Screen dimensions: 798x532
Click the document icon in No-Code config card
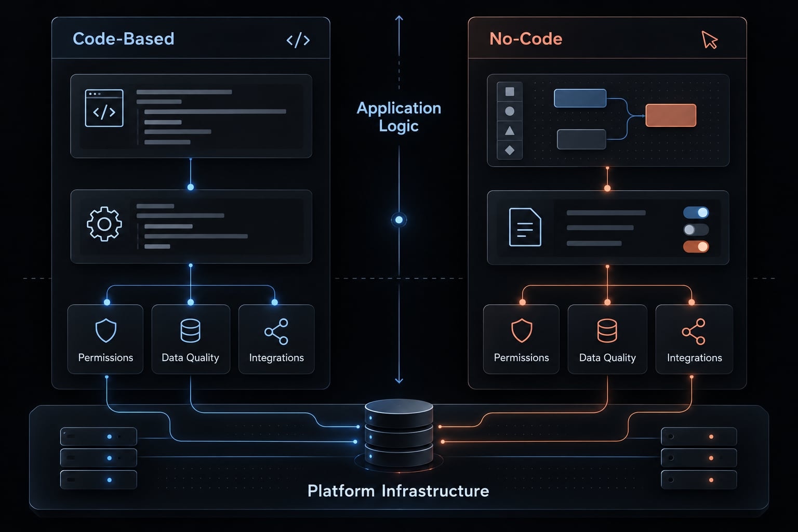(525, 227)
